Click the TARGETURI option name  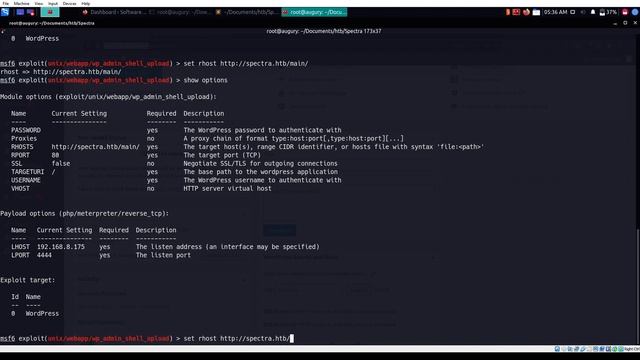[x=28, y=172]
